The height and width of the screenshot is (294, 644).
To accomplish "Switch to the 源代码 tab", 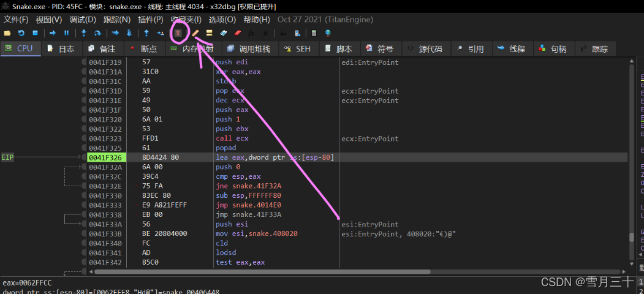I will click(425, 49).
